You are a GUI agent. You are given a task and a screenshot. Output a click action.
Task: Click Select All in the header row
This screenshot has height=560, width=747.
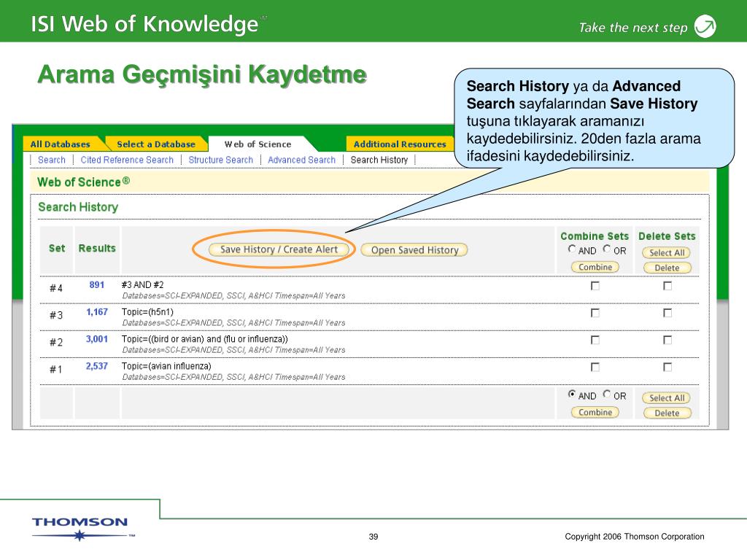click(667, 253)
